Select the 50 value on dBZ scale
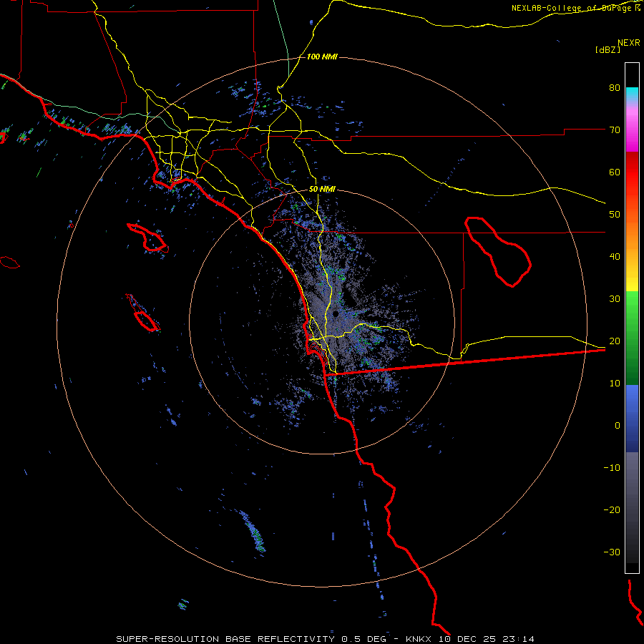This screenshot has height=644, width=644. (615, 215)
